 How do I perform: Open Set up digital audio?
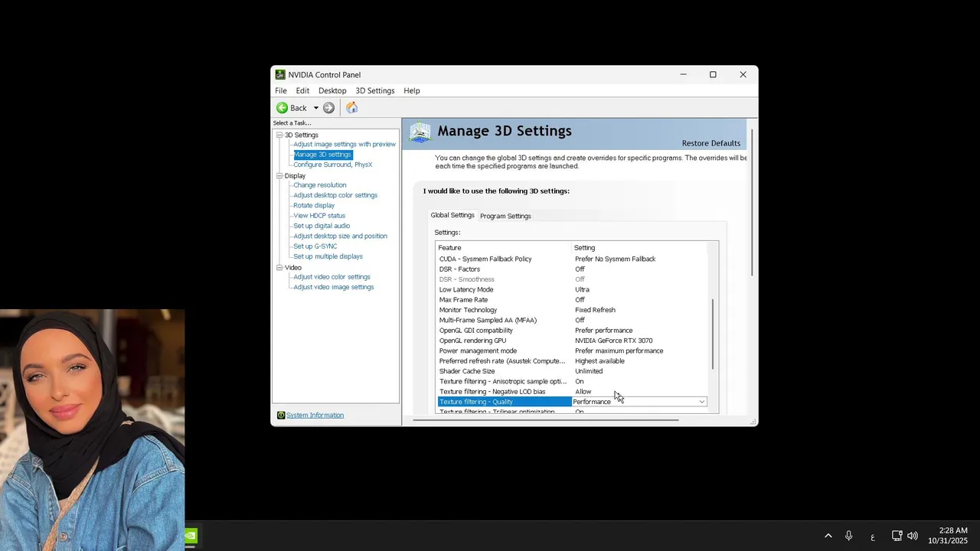click(x=322, y=226)
